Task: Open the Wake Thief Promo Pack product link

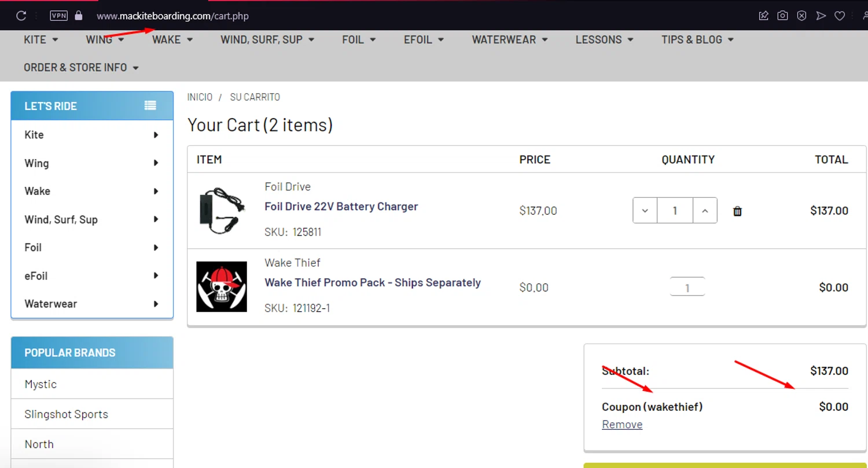Action: pyautogui.click(x=373, y=283)
